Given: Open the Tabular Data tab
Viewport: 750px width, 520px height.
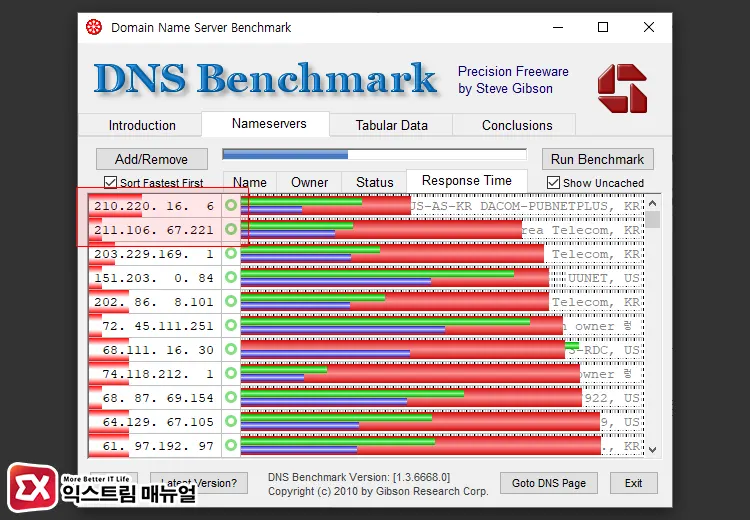Looking at the screenshot, I should click(391, 125).
